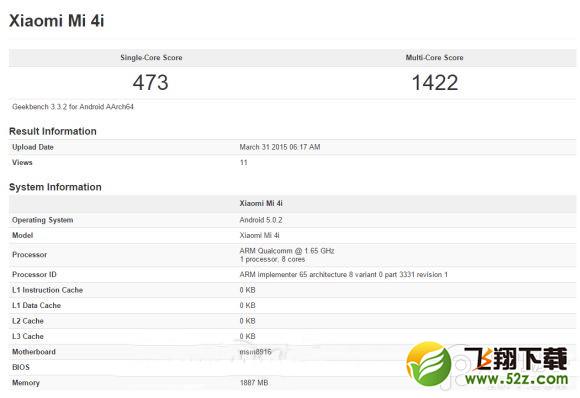This screenshot has height=398, width=580.
Task: Click the Result Information heading
Action: pyautogui.click(x=53, y=131)
